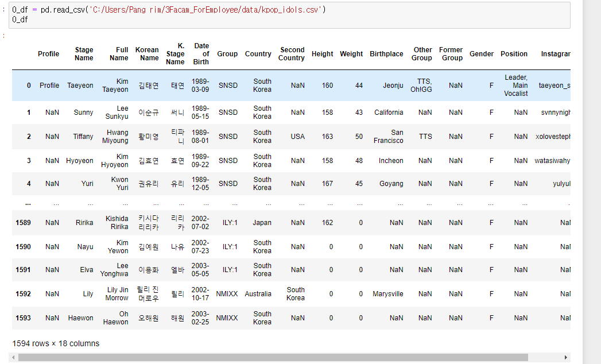Image resolution: width=601 pixels, height=364 pixels.
Task: Click the 'Sunny' stage name cell
Action: 84,113
